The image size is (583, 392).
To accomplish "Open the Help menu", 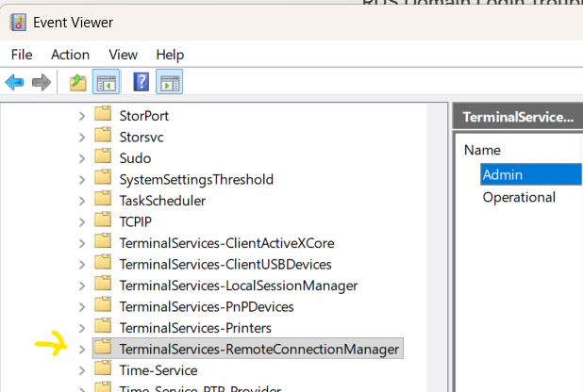I will point(170,55).
